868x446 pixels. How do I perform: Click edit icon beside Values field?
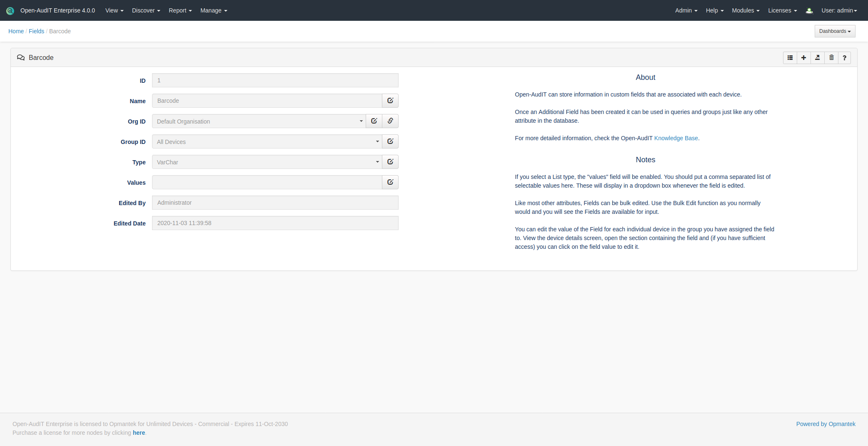point(390,182)
